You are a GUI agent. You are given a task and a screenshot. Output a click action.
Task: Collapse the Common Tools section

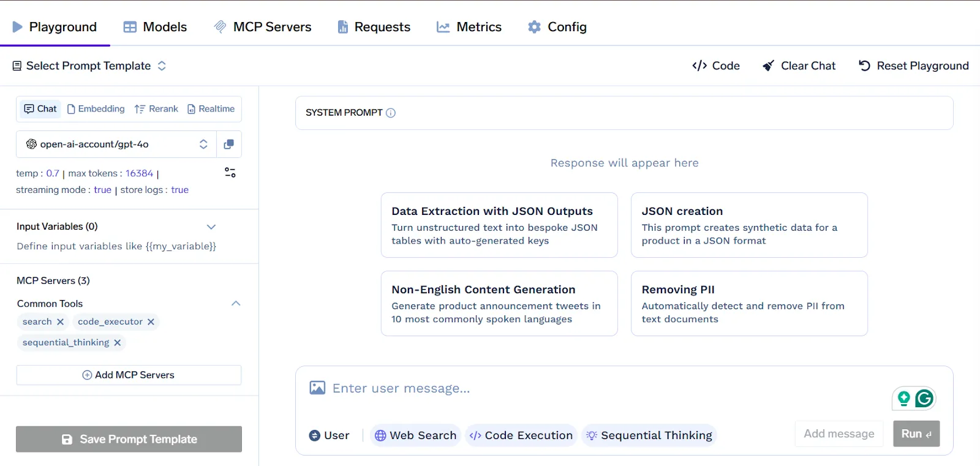click(236, 304)
